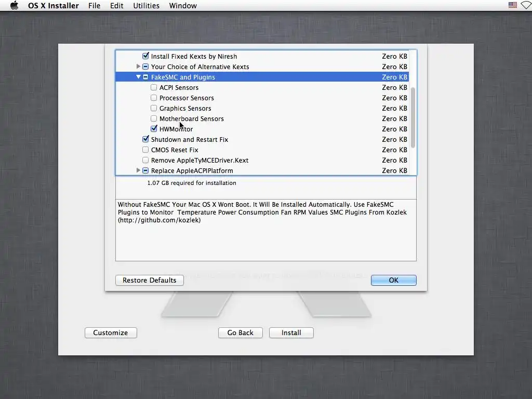Select the Shutdown and Restart Fix label
532x399 pixels.
189,139
